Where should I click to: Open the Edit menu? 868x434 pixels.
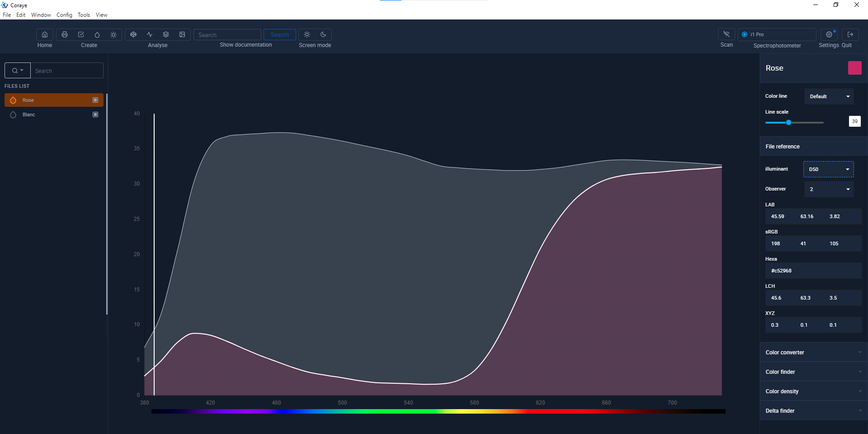point(21,15)
